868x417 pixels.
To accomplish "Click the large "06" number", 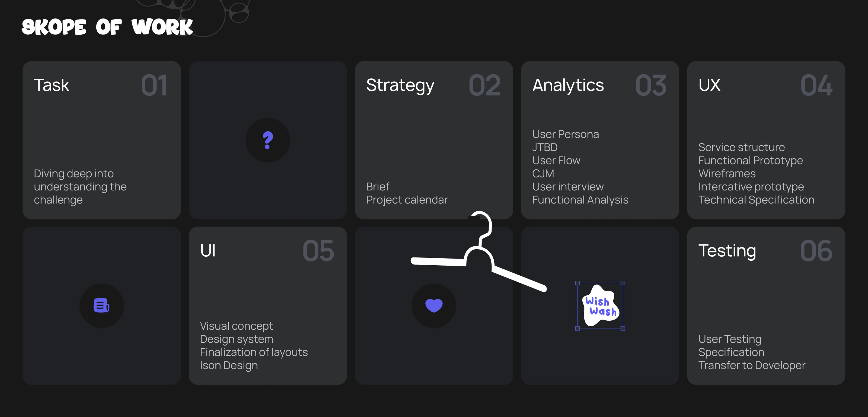I will coord(816,251).
